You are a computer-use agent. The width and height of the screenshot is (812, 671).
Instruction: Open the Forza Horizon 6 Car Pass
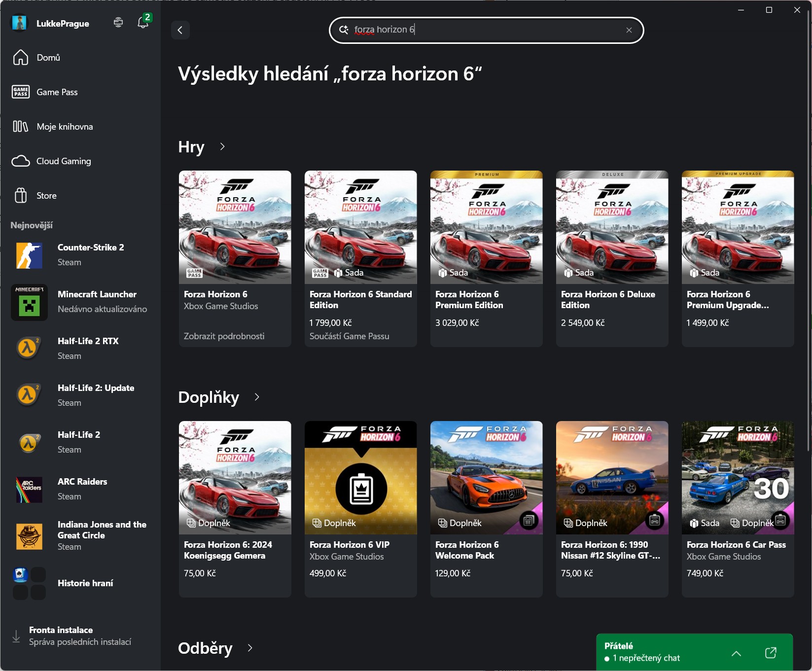(x=738, y=509)
